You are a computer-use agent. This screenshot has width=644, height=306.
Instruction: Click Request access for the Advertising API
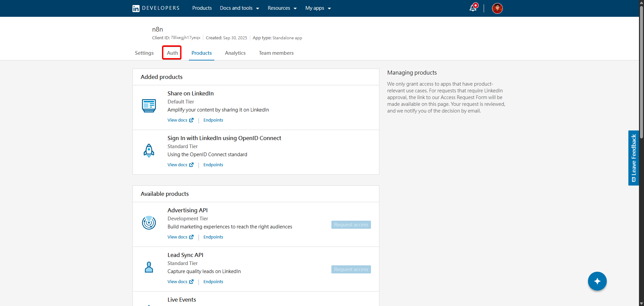coord(351,224)
